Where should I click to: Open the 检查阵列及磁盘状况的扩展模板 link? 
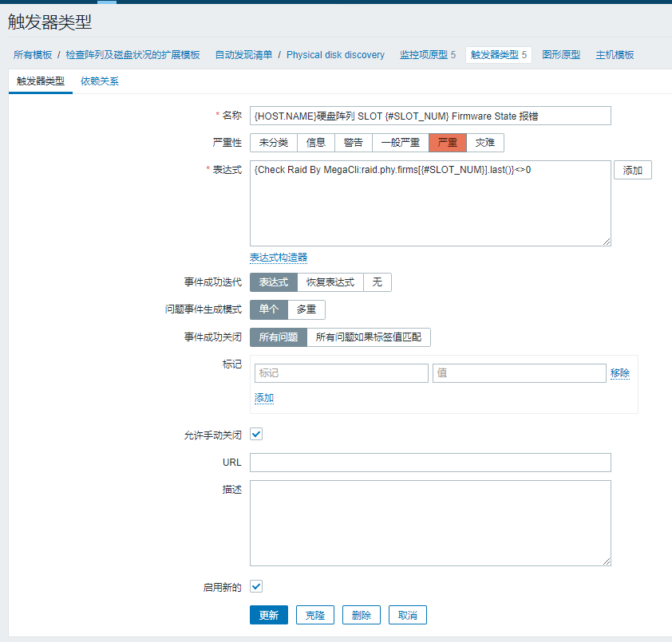click(x=132, y=55)
